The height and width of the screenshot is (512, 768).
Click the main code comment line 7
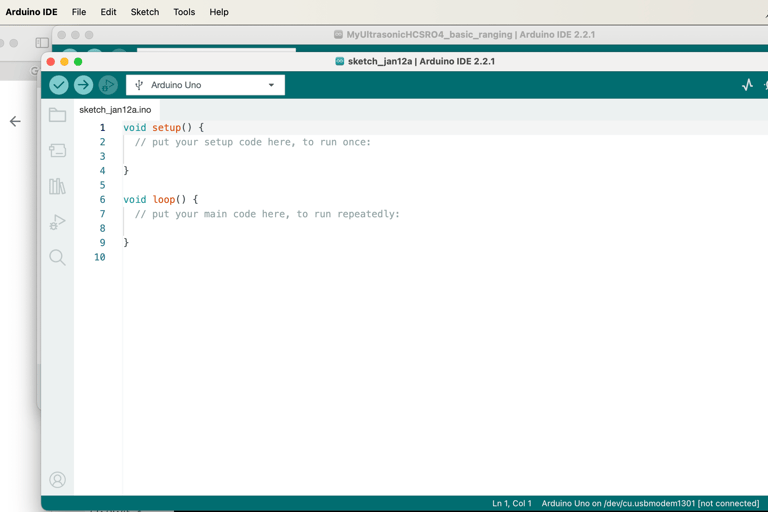pos(267,214)
